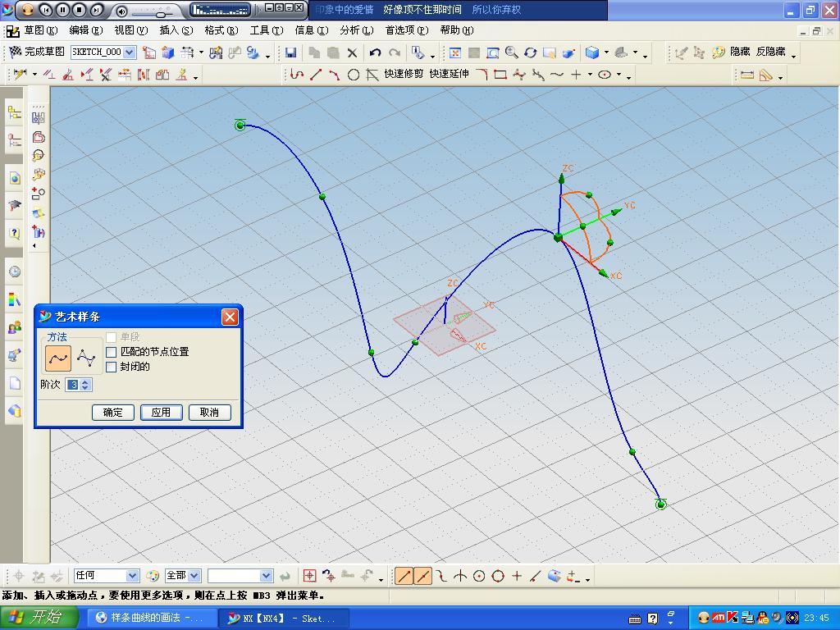Click the 阶次 degree stepper arrows

(85, 385)
